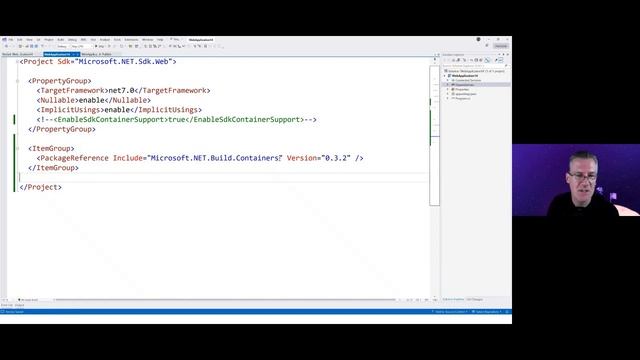
Task: Collapse the ItemGroup outlining region
Action: click(x=17, y=149)
